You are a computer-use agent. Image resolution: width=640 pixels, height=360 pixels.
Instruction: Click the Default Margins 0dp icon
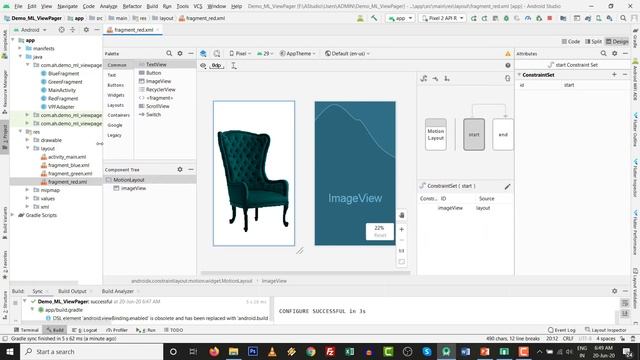point(216,65)
